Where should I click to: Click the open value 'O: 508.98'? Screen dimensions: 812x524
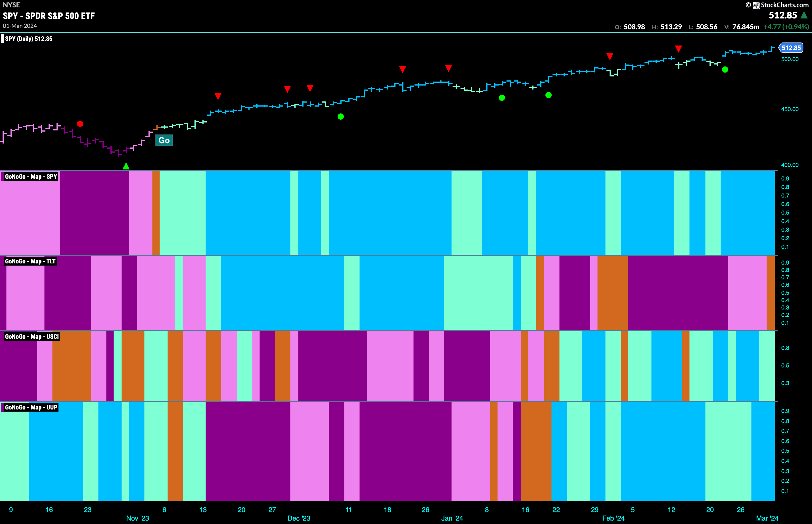(x=630, y=27)
